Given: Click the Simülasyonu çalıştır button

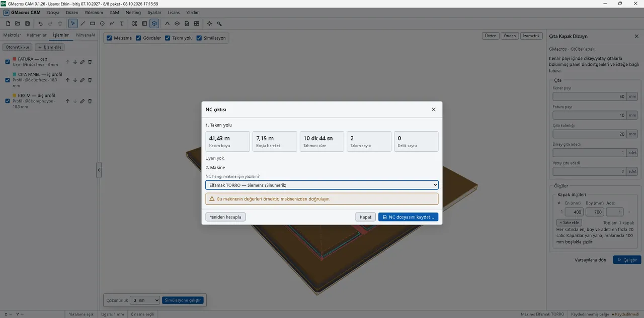Looking at the screenshot, I should [183, 300].
